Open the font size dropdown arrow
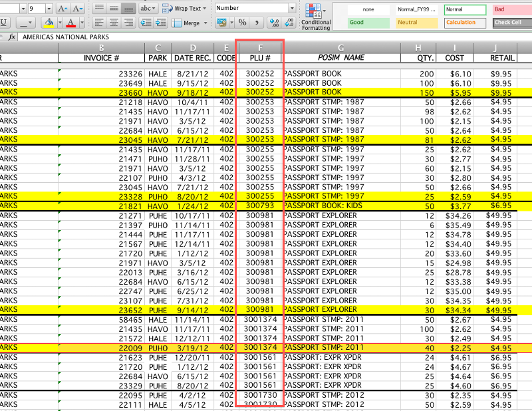532x411 pixels. [x=49, y=9]
